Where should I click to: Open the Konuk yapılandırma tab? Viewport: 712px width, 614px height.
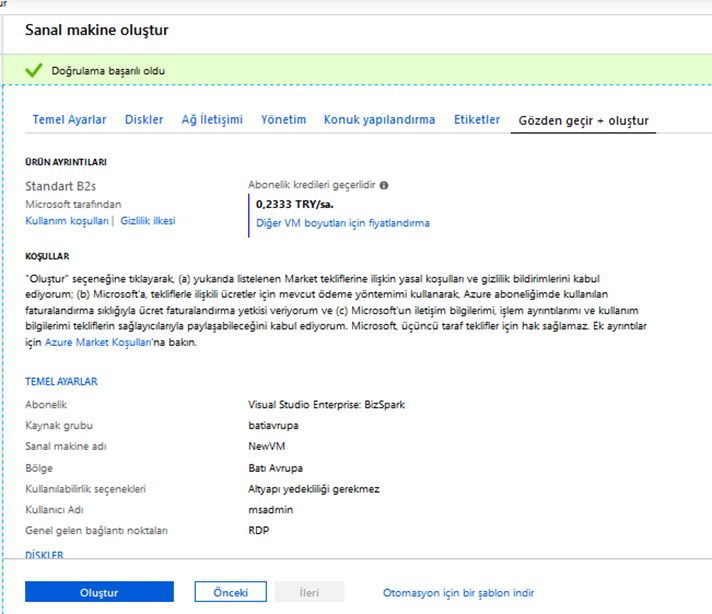click(379, 120)
